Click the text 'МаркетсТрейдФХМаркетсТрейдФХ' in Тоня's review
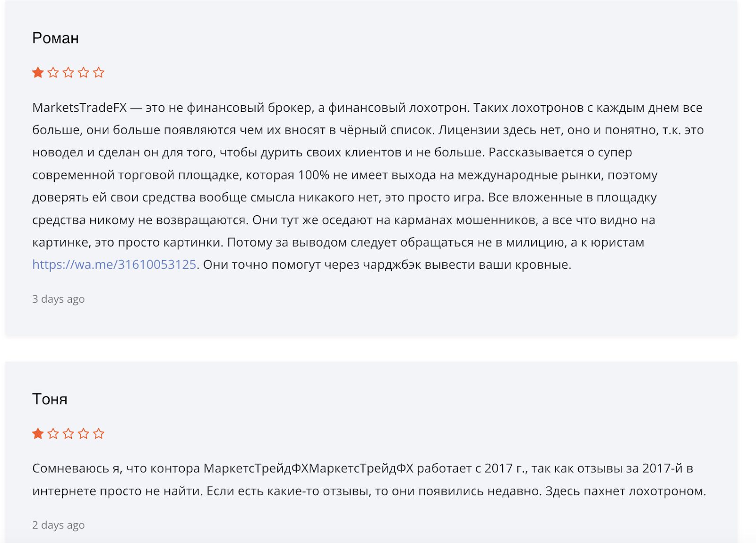The width and height of the screenshot is (756, 543). point(309,468)
